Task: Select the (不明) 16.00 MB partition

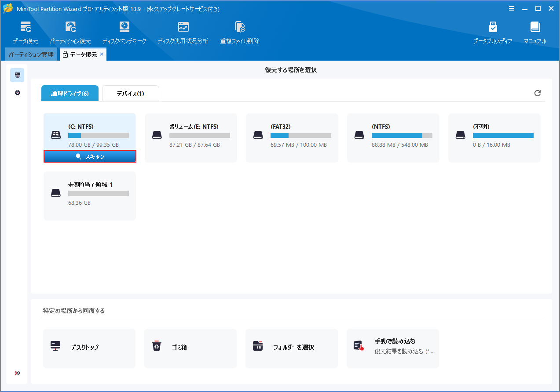Action: pyautogui.click(x=494, y=138)
